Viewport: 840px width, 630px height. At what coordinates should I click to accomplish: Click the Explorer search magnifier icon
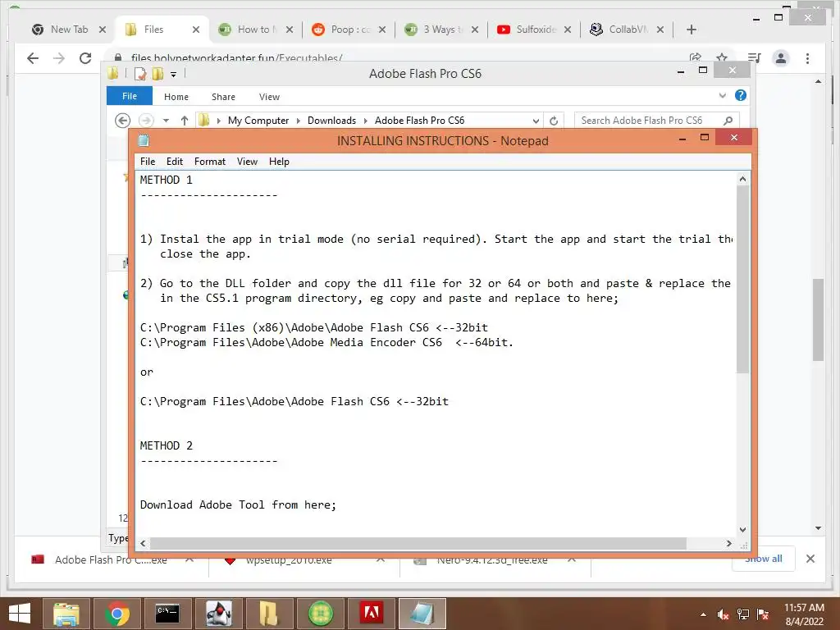point(728,121)
